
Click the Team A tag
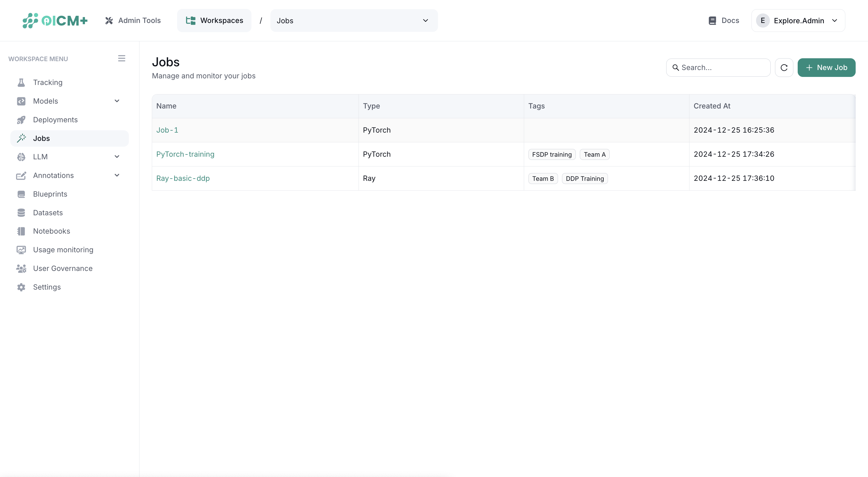point(594,154)
